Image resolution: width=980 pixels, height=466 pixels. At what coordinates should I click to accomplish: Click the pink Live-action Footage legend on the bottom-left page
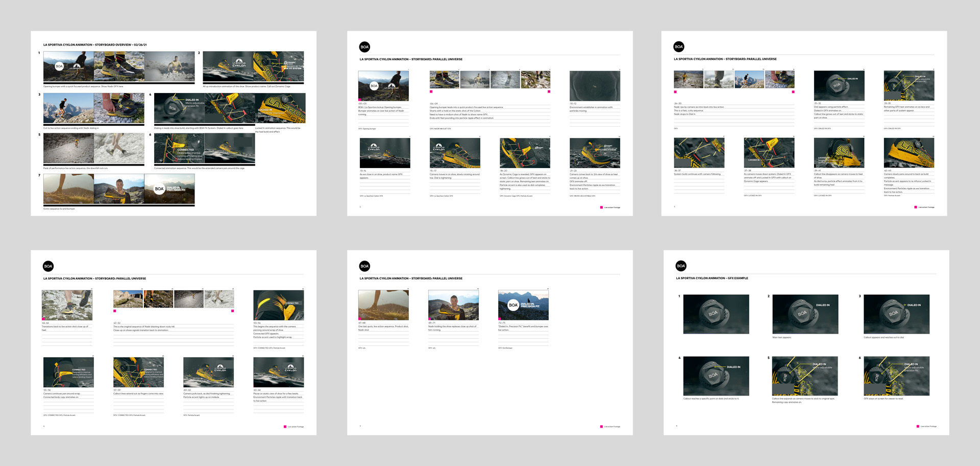[x=293, y=427]
